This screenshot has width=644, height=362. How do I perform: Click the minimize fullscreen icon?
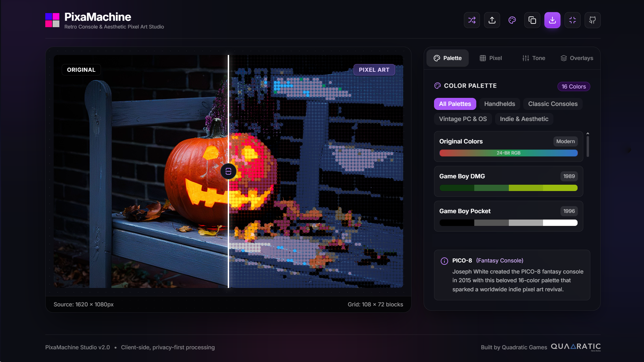click(x=572, y=20)
